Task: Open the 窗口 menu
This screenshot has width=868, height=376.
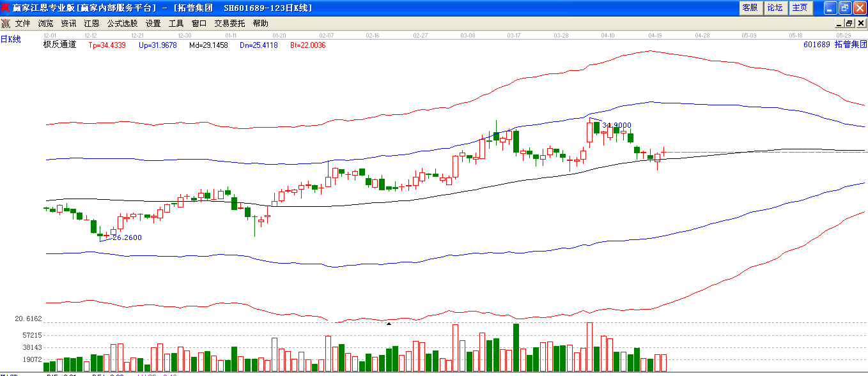Action: click(199, 23)
